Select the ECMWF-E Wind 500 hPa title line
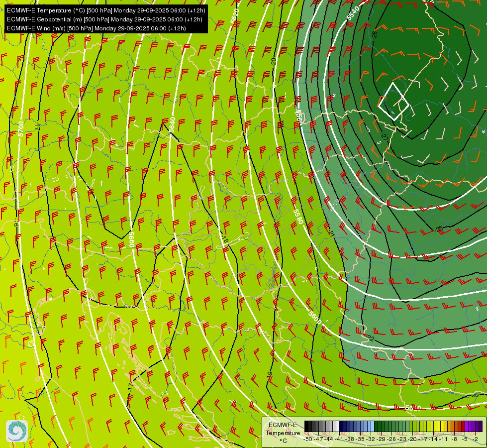This screenshot has width=487, height=448. click(x=97, y=28)
